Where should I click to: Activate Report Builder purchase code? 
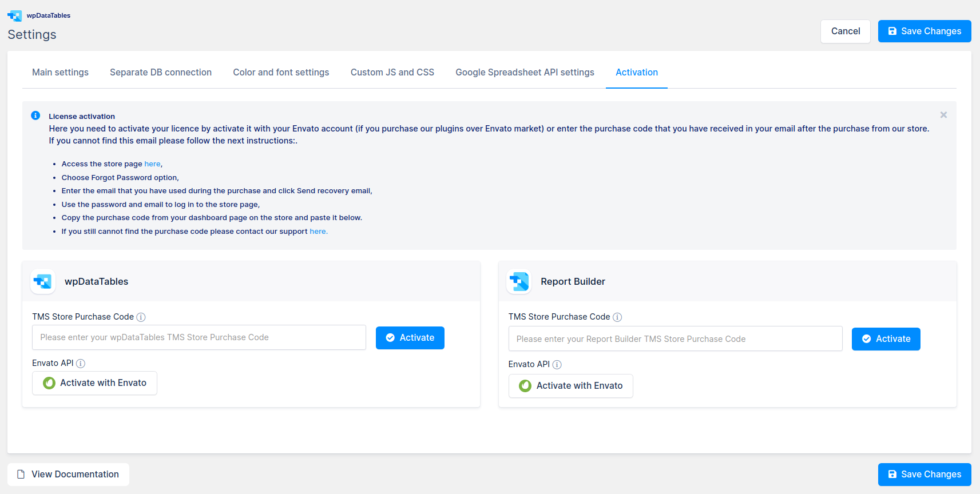(x=886, y=339)
